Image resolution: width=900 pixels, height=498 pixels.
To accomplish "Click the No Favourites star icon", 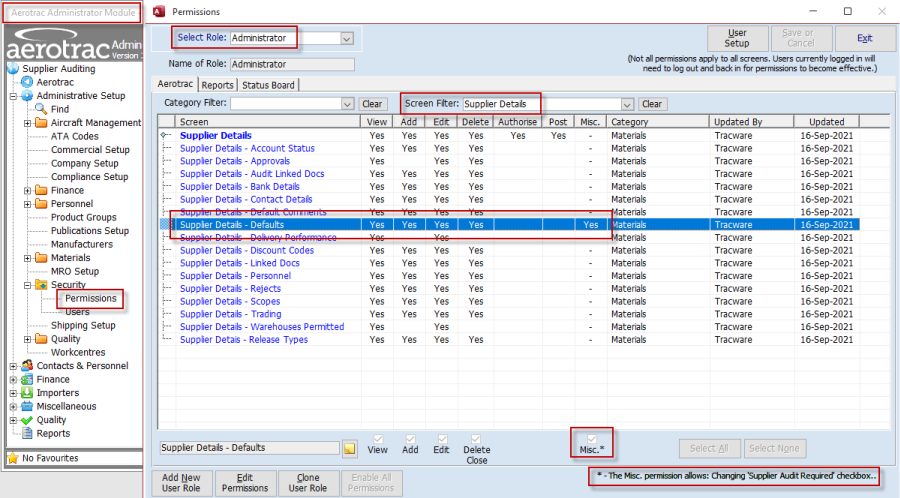I will (x=12, y=458).
